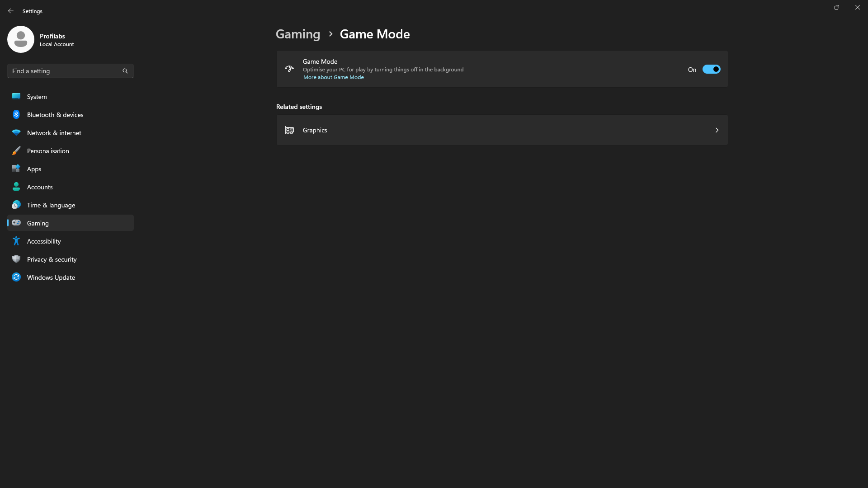
Task: Click the 'On' toggle state label
Action: [692, 70]
